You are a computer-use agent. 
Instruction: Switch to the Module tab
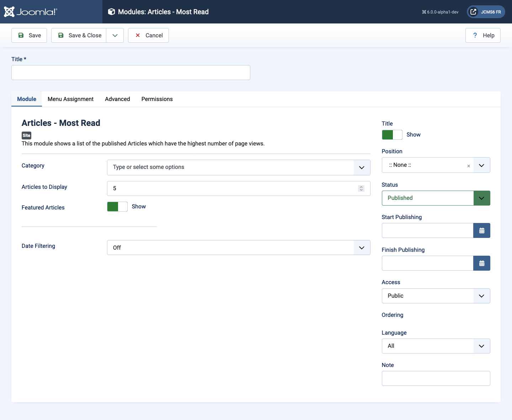click(x=27, y=99)
